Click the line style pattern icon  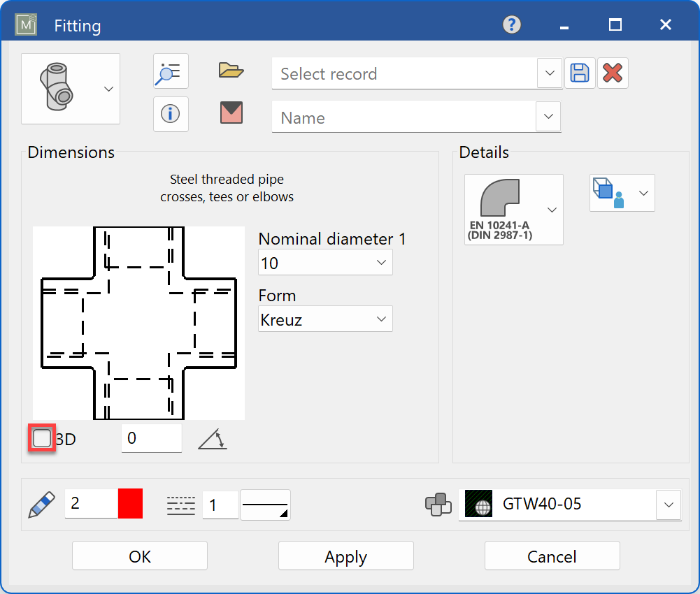coord(180,504)
